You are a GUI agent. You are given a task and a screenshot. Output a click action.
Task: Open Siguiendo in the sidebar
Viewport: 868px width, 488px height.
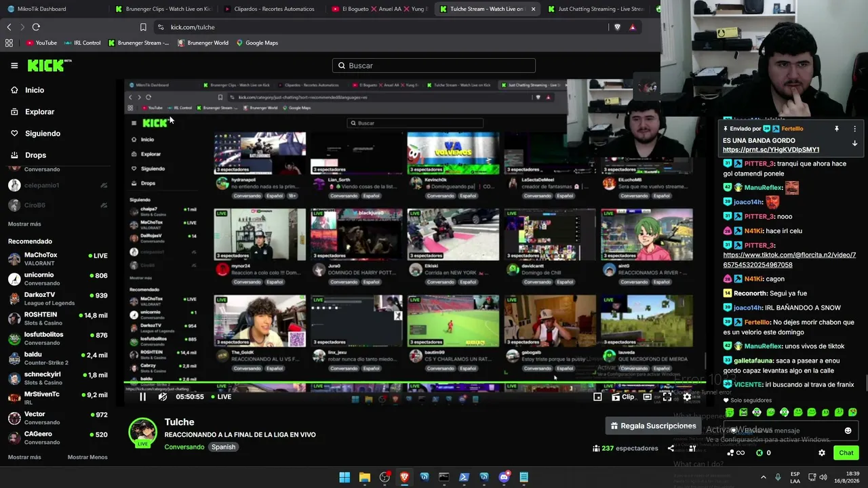(42, 134)
